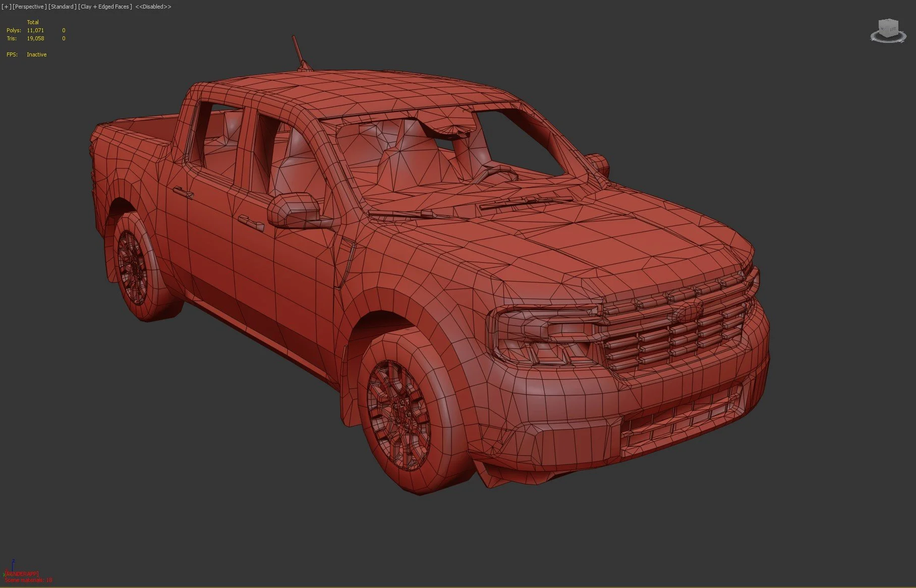Select the front door handle
This screenshot has width=916, height=588.
251,222
